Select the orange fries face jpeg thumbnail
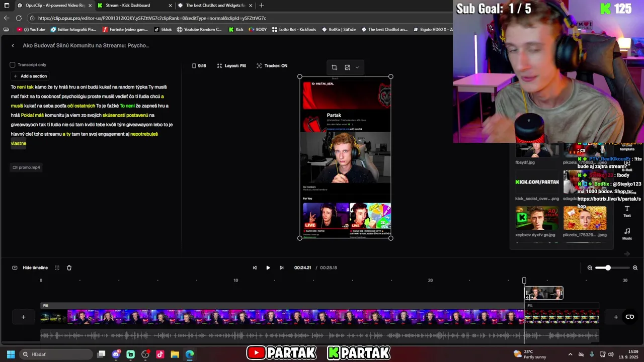This screenshot has width=644, height=362. point(585,218)
